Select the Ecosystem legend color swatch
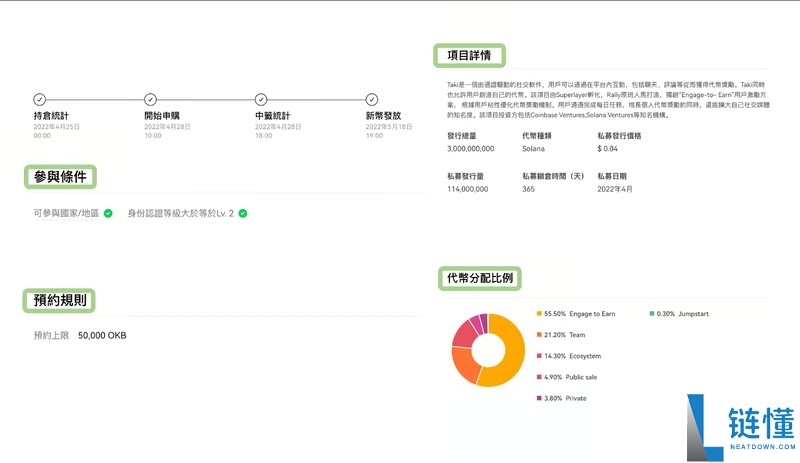This screenshot has width=800, height=463. tap(539, 356)
